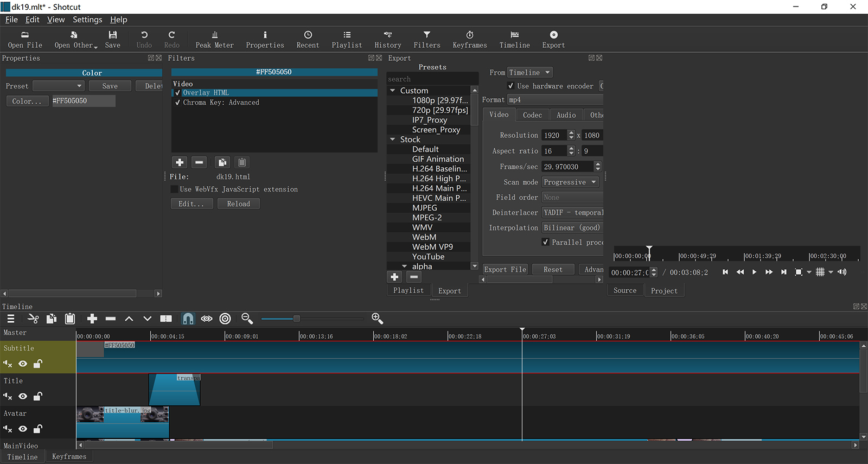The width and height of the screenshot is (868, 464).
Task: Open the Peak Meter panel
Action: click(214, 40)
